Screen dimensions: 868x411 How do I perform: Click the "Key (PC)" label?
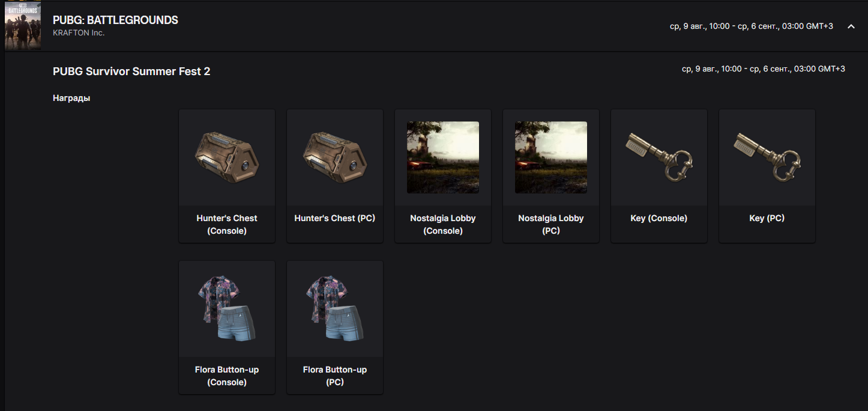pos(767,218)
